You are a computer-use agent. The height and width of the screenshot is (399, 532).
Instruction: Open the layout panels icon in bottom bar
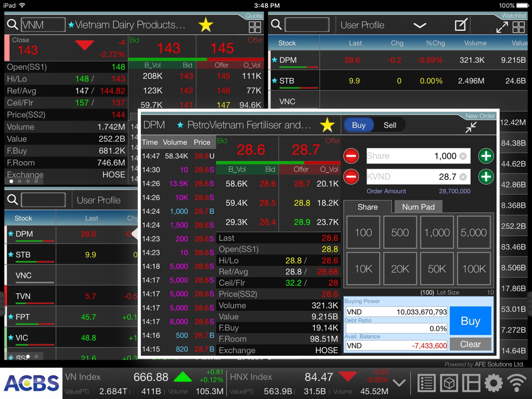click(471, 384)
